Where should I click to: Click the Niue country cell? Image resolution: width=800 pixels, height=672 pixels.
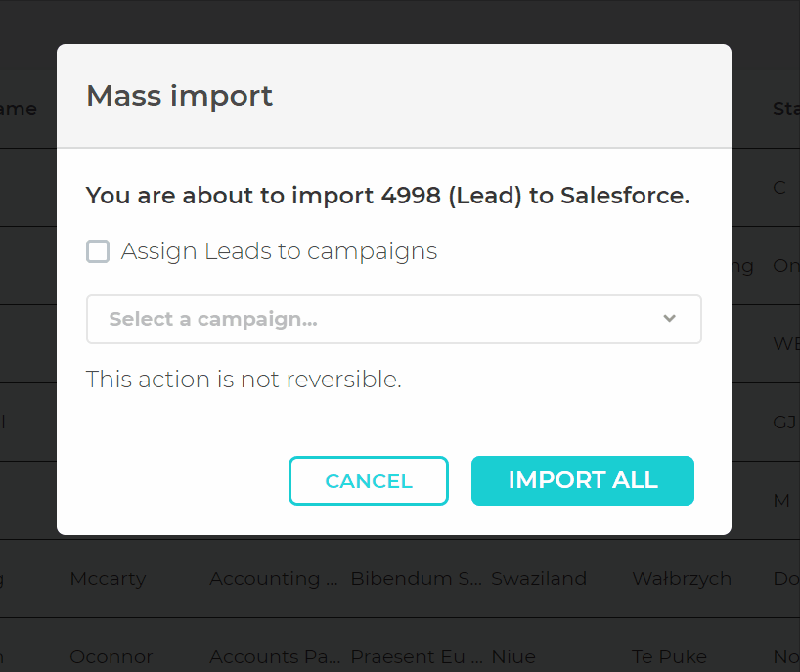click(x=511, y=656)
